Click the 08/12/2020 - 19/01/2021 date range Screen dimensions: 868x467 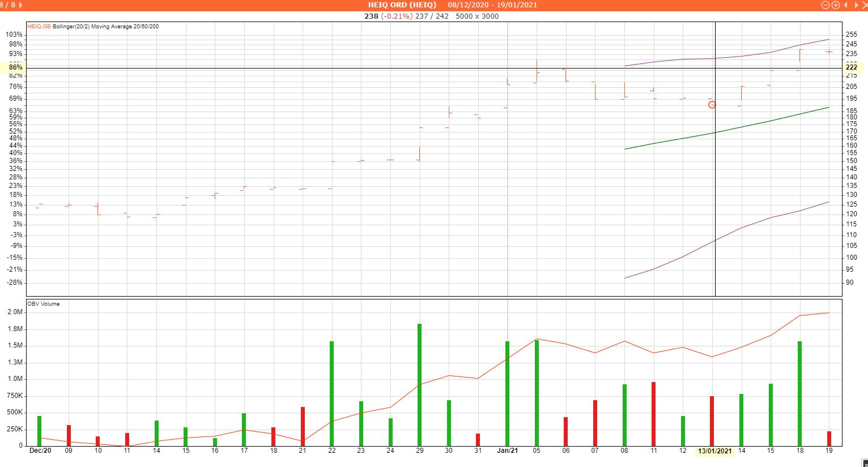tap(492, 5)
